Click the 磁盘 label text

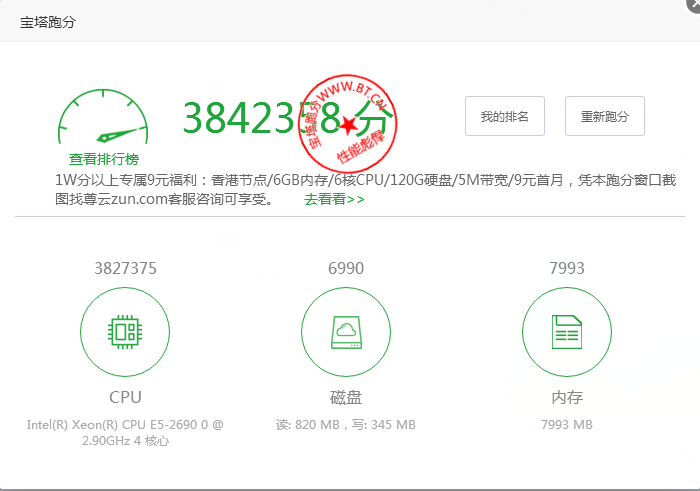coord(346,397)
